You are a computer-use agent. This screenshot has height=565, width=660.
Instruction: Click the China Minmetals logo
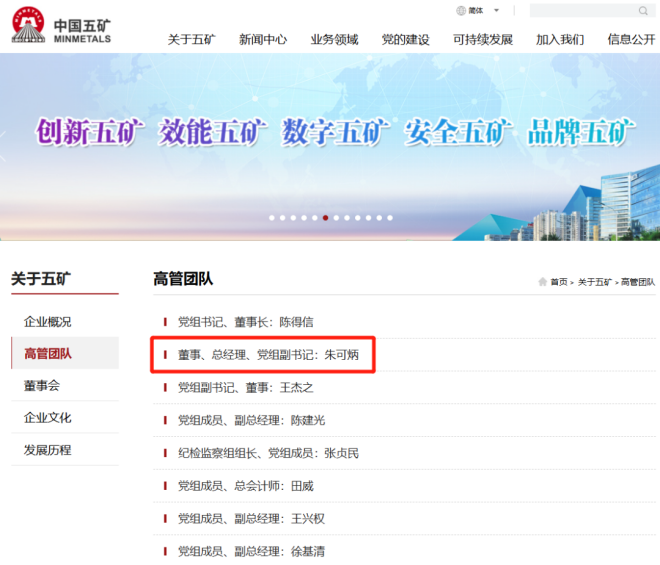(61, 26)
